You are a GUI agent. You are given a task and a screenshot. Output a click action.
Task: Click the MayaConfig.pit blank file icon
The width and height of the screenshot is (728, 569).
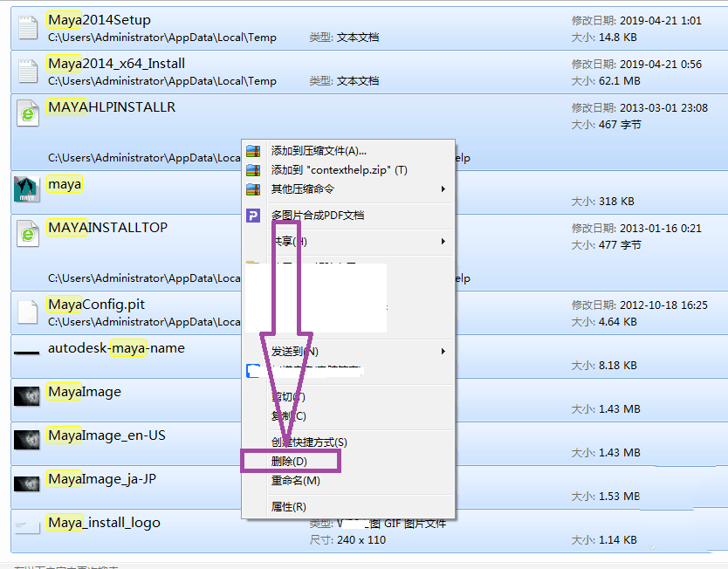pyautogui.click(x=28, y=312)
